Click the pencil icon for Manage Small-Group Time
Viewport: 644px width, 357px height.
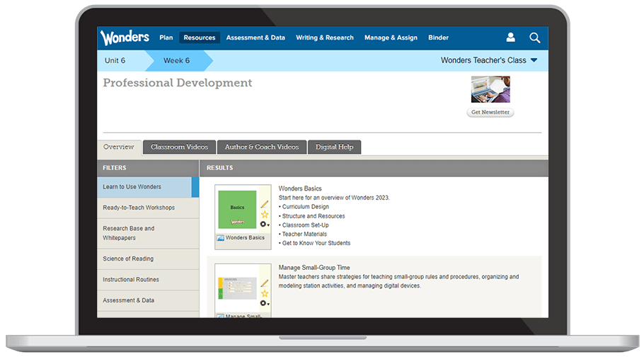coord(265,283)
